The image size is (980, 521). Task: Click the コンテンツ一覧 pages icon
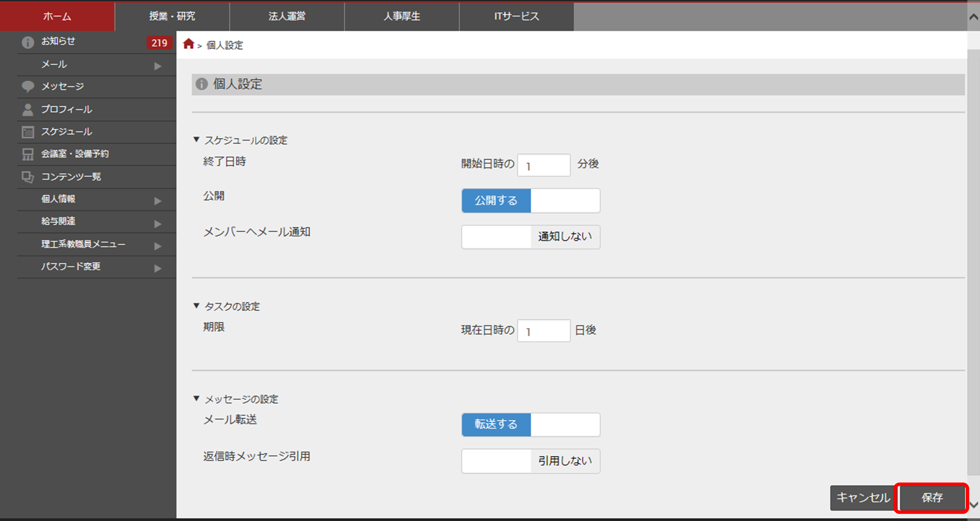click(x=28, y=177)
